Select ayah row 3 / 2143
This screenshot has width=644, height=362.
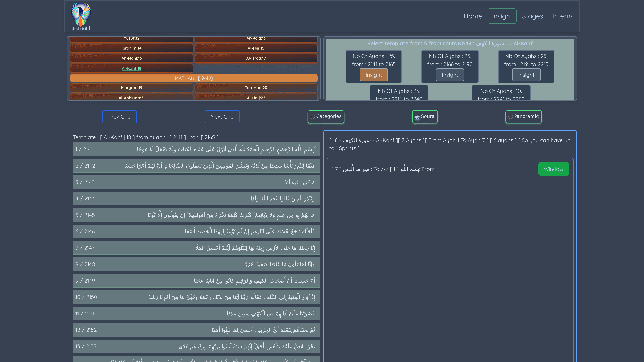(196, 182)
